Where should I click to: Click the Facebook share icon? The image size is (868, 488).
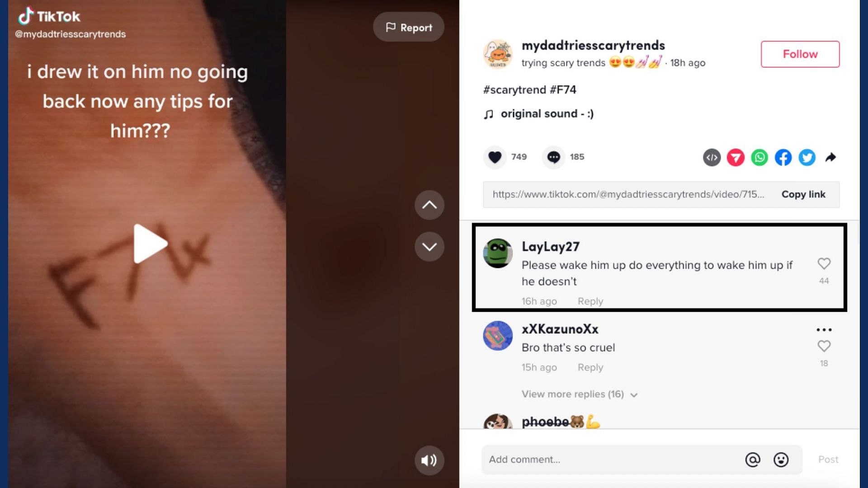783,157
